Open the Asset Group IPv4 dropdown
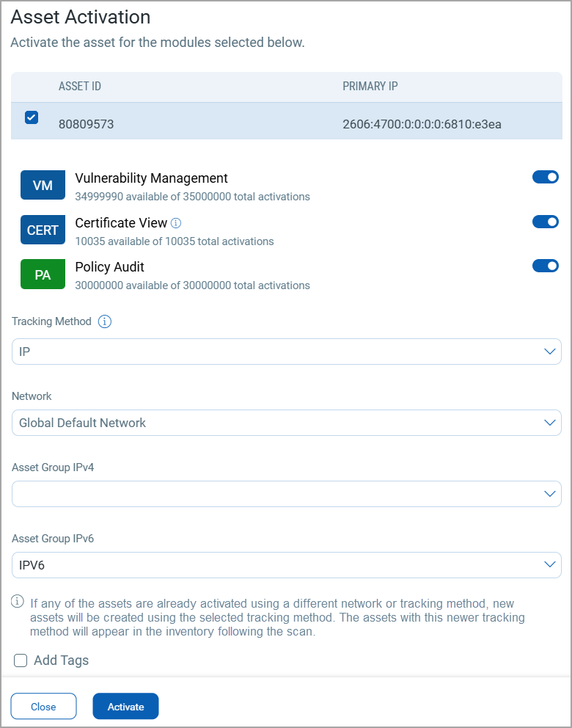 click(x=286, y=494)
